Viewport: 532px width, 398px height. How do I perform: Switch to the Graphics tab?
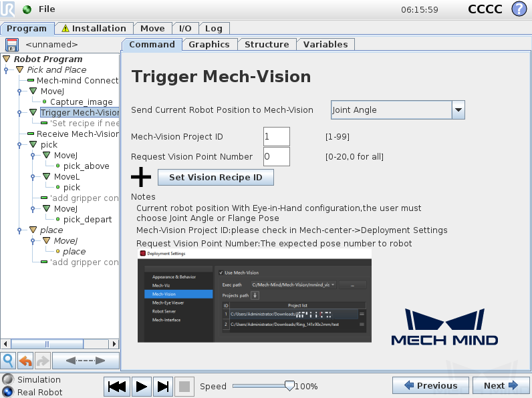(209, 45)
